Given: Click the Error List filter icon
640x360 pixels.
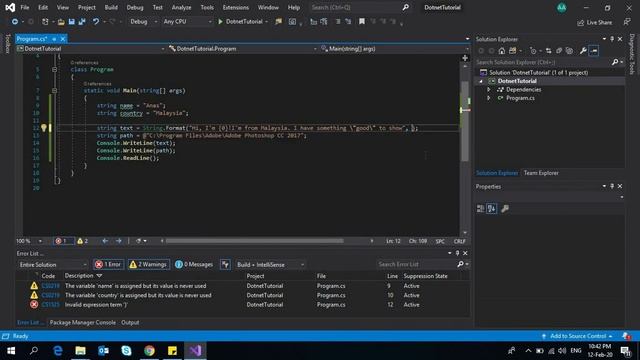Looking at the screenshot, I should [x=225, y=264].
